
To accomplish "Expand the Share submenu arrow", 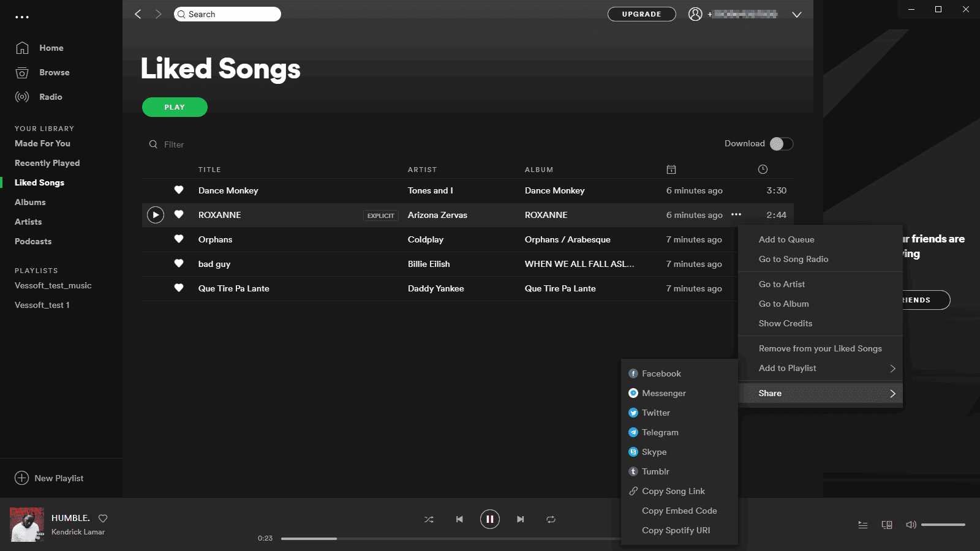I will (x=892, y=394).
